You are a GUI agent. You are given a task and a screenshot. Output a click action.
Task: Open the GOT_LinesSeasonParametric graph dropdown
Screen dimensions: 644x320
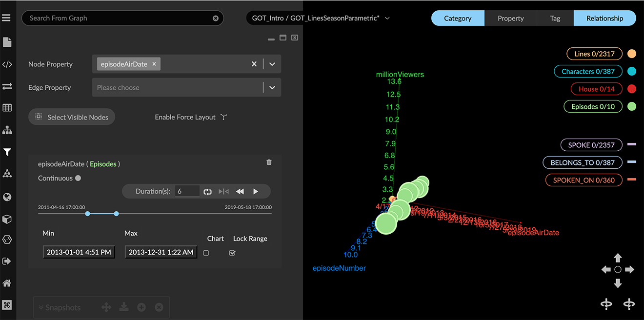(x=387, y=18)
